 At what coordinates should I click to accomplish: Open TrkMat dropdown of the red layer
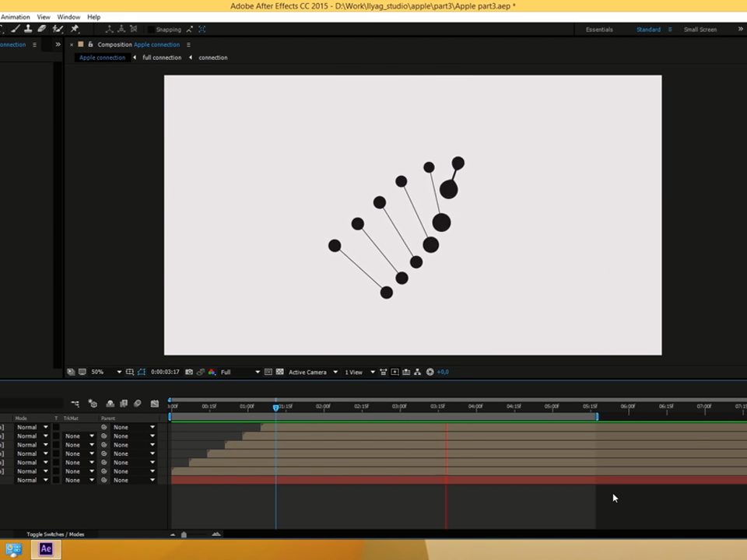[79, 480]
